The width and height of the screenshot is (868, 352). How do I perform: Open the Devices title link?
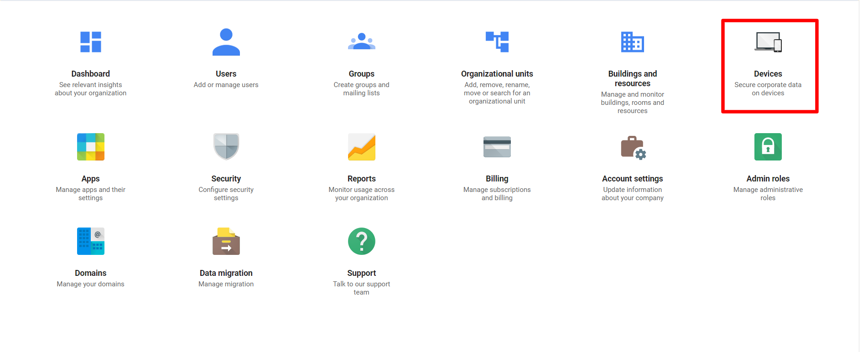(768, 74)
